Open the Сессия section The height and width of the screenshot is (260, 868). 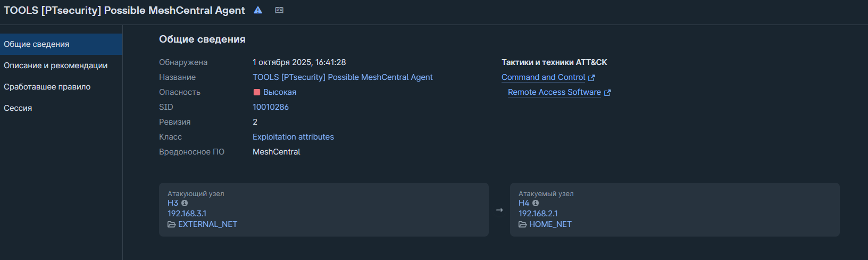[18, 108]
